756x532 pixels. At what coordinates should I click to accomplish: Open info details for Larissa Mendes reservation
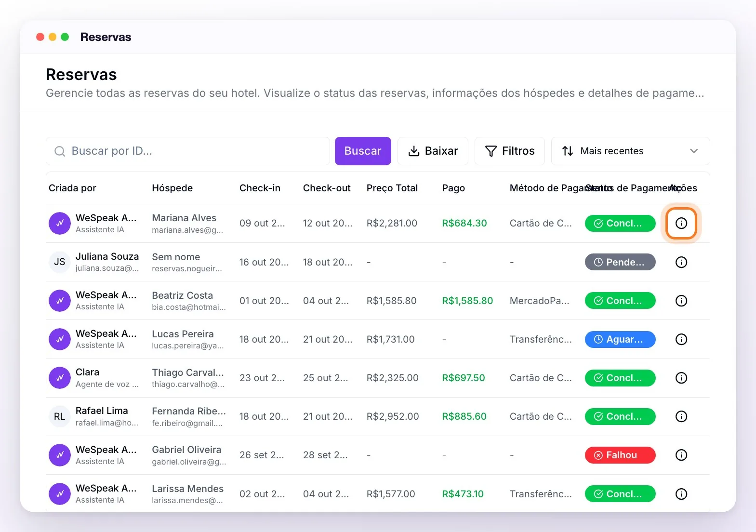click(x=681, y=494)
